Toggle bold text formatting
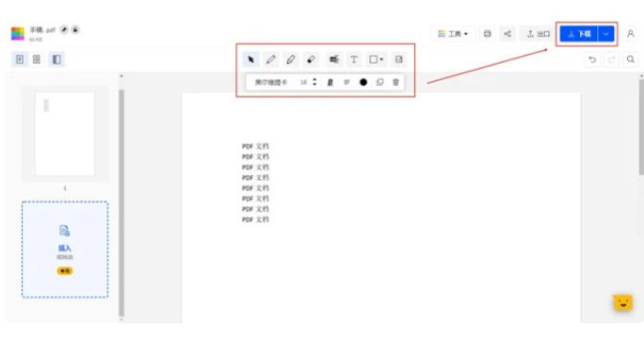The image size is (644, 341). (x=330, y=82)
